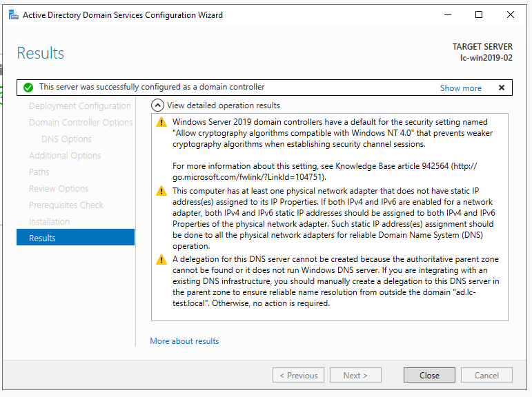Select Domain Controller Options step
The image size is (532, 397).
click(x=81, y=123)
